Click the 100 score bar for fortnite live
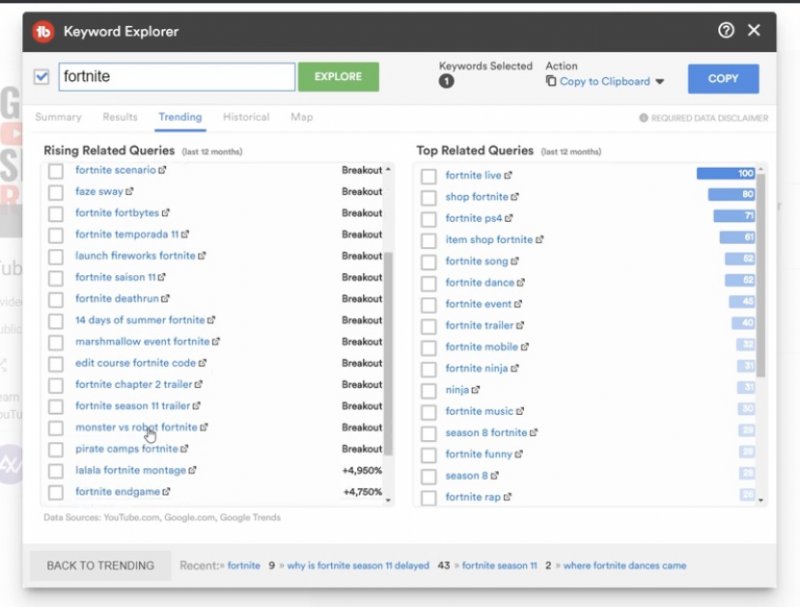Viewport: 800px width, 607px height. (x=726, y=174)
